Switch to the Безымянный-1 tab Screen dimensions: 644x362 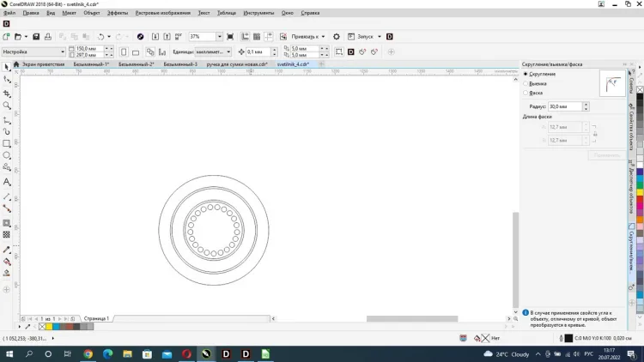click(91, 64)
